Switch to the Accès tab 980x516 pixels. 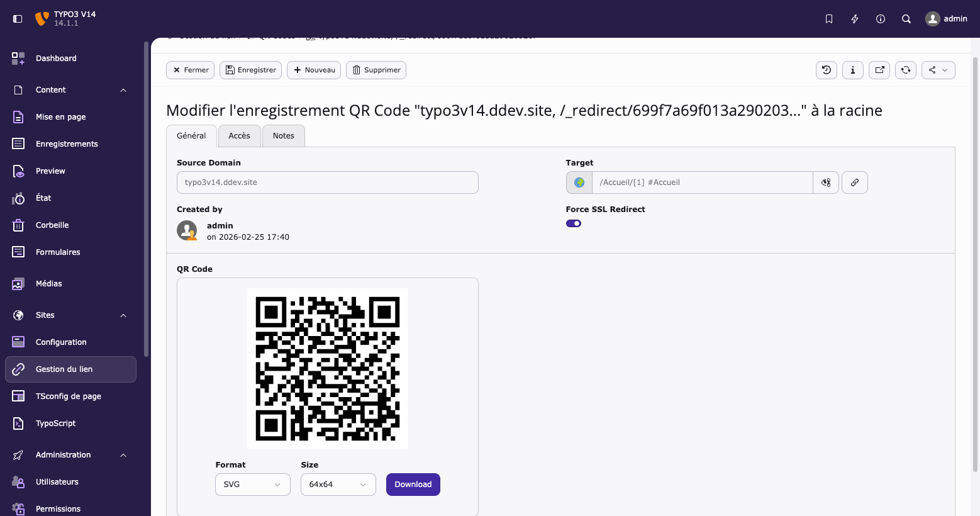point(239,135)
